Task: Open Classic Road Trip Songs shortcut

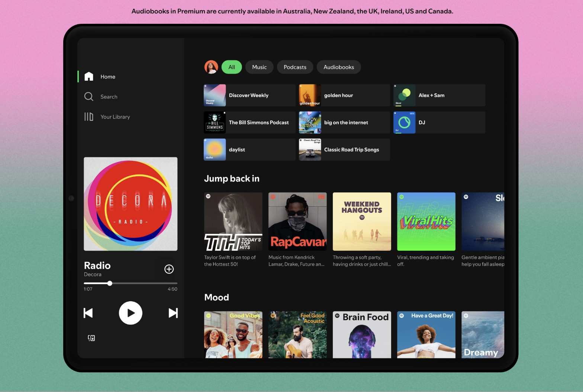Action: [x=344, y=150]
